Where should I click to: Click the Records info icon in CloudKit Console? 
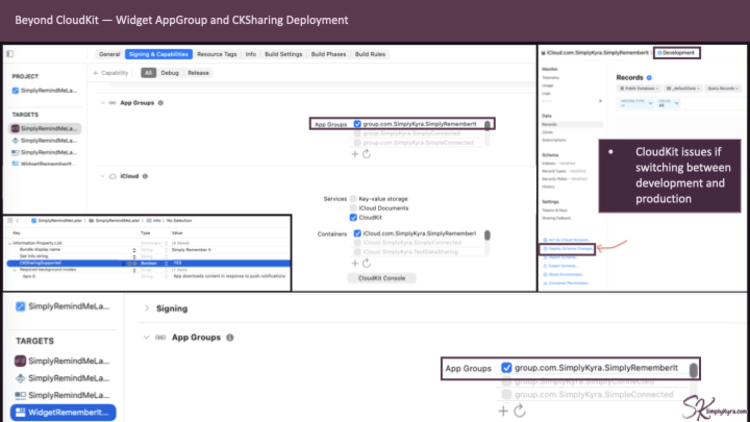click(649, 78)
